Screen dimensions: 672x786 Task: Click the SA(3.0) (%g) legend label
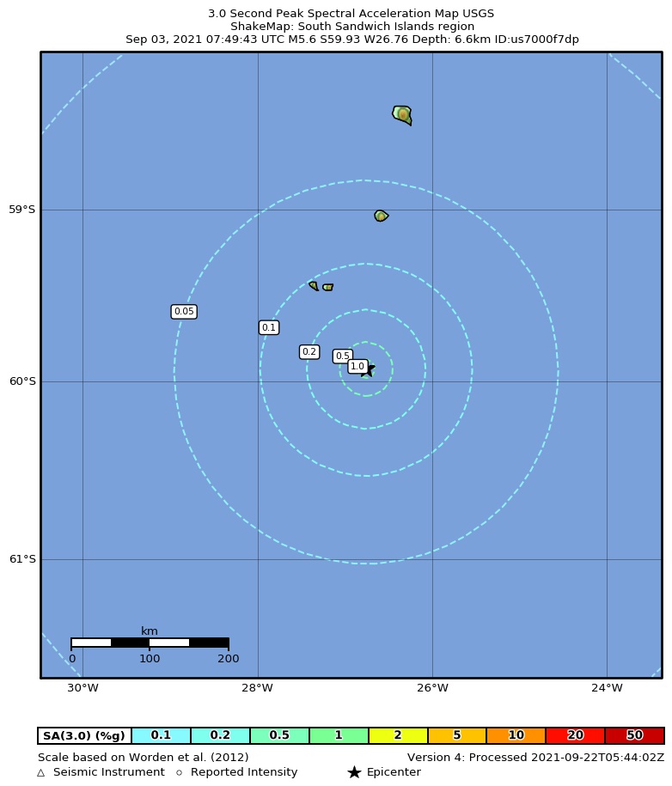[84, 735]
